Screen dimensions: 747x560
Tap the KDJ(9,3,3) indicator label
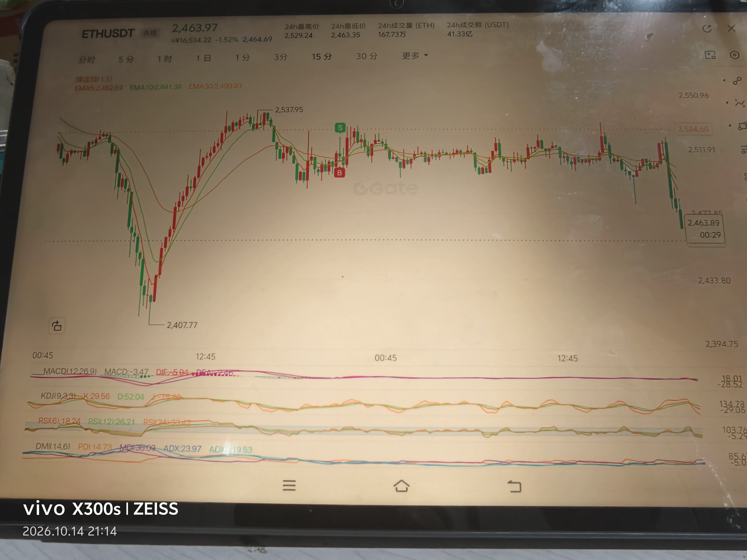click(59, 396)
